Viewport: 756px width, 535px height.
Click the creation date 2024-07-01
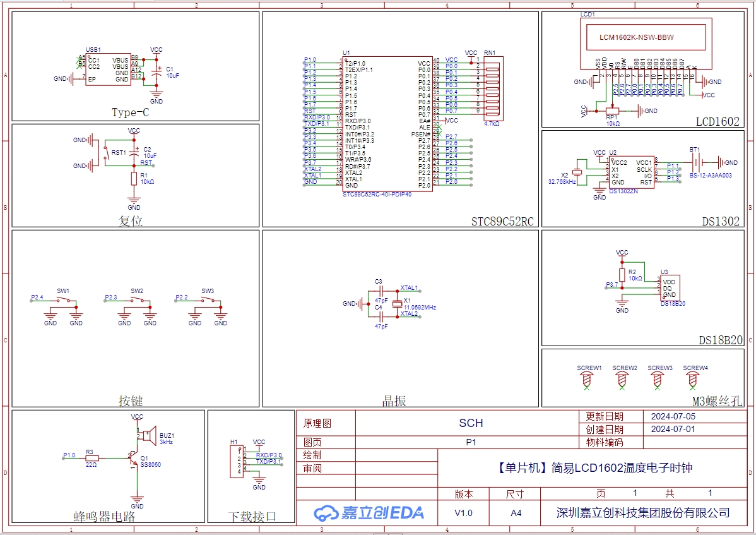[673, 429]
